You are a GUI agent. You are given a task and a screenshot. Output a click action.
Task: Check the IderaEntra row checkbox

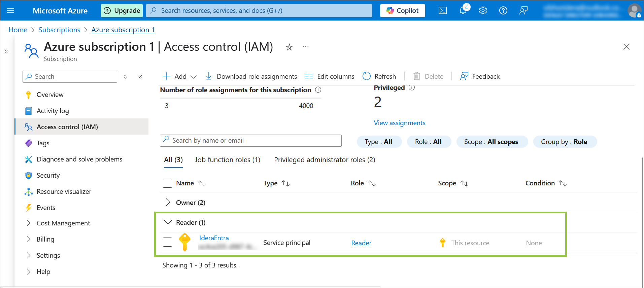click(167, 242)
